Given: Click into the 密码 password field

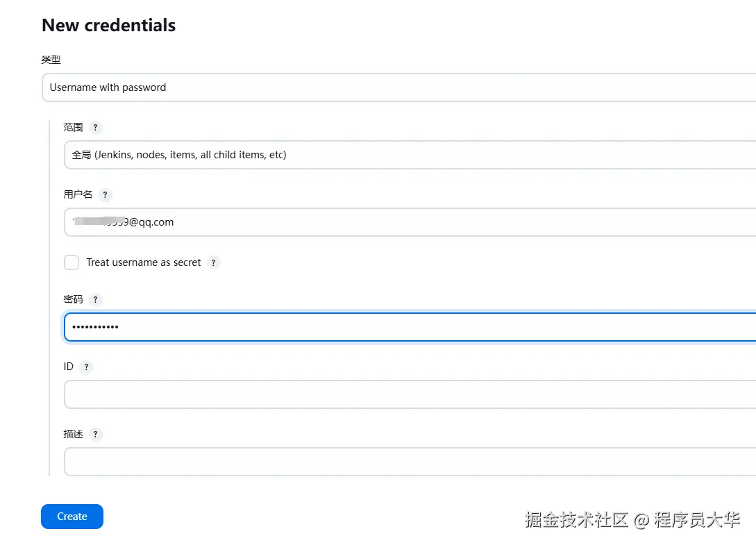Looking at the screenshot, I should click(x=410, y=327).
